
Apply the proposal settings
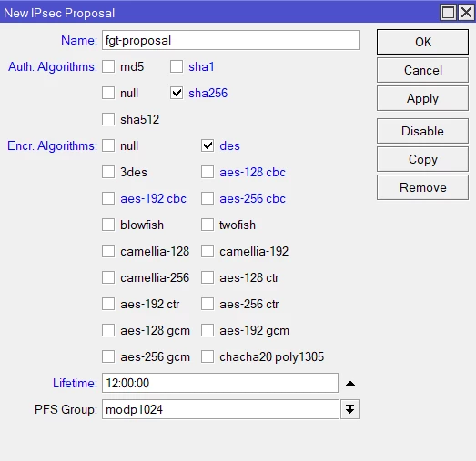[422, 98]
